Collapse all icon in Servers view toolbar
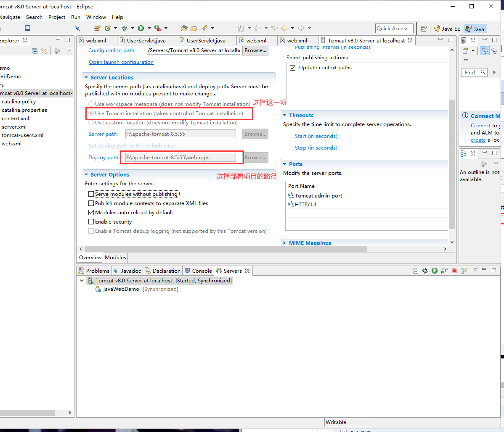Screen dimensions: 504x432 pos(415,271)
